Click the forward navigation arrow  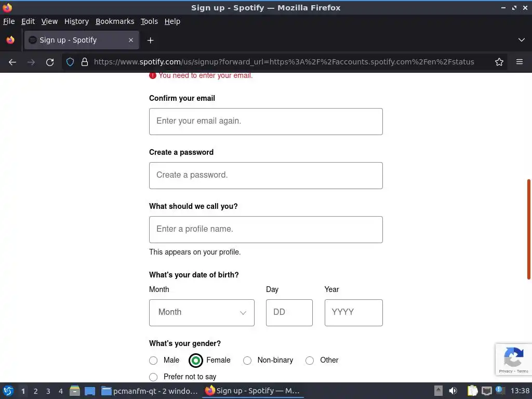click(31, 62)
